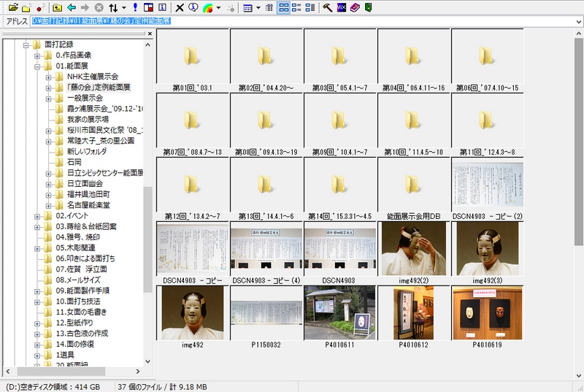The image size is (584, 392).
Task: Click the display mode window icon
Action: tap(247, 7)
